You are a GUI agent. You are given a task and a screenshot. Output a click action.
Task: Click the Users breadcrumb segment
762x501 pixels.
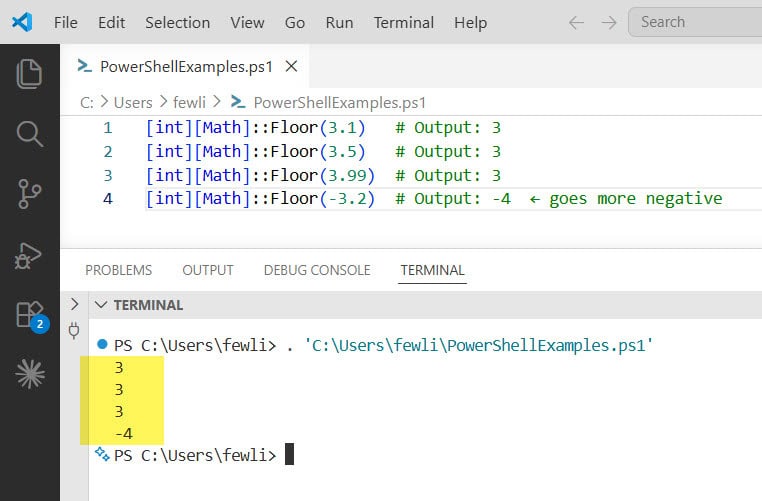pos(133,103)
